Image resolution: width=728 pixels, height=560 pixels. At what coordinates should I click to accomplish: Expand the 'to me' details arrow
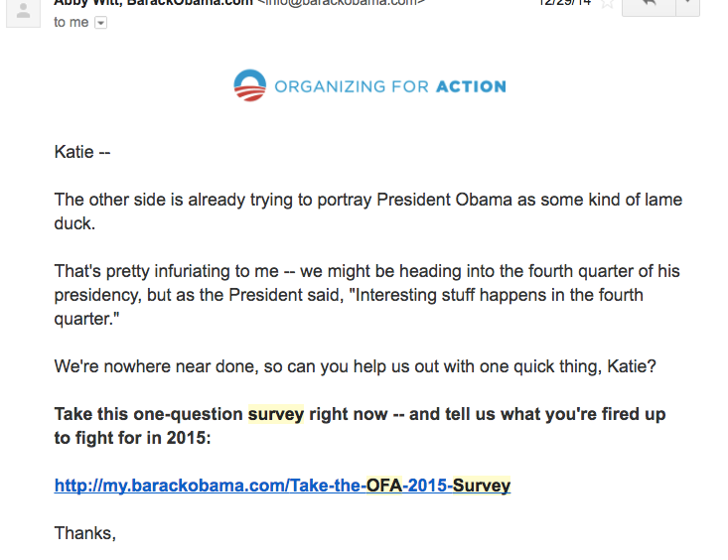coord(100,23)
